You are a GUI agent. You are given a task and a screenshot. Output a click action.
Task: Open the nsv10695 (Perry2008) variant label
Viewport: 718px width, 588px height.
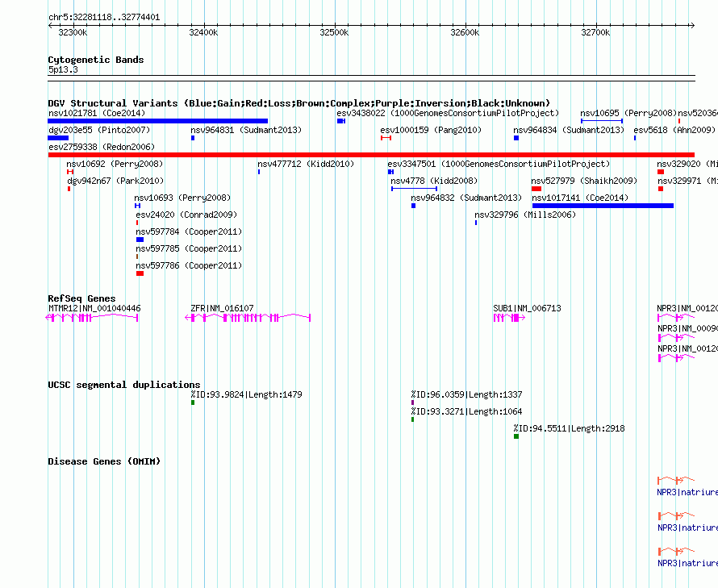tap(628, 113)
